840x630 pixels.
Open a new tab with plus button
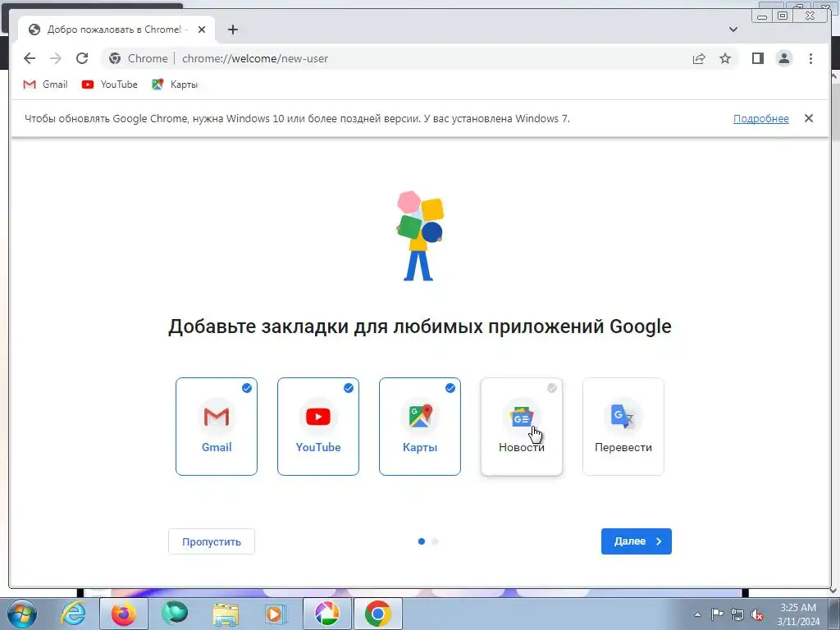[x=232, y=30]
